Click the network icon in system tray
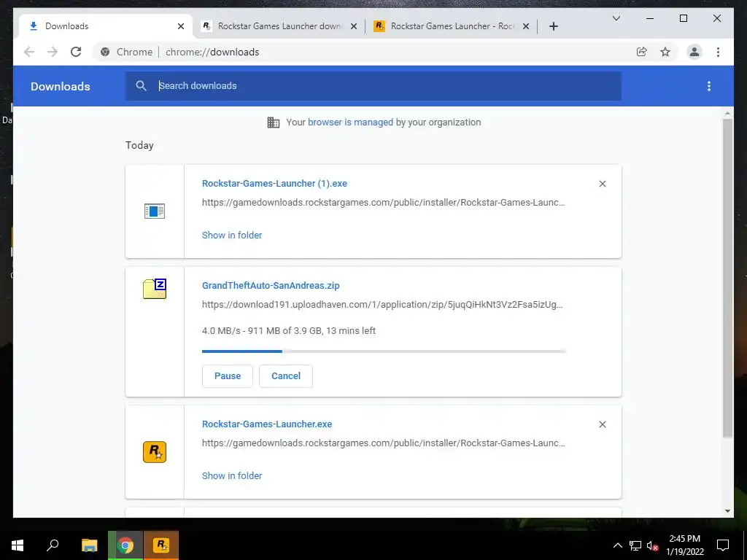 [635, 545]
